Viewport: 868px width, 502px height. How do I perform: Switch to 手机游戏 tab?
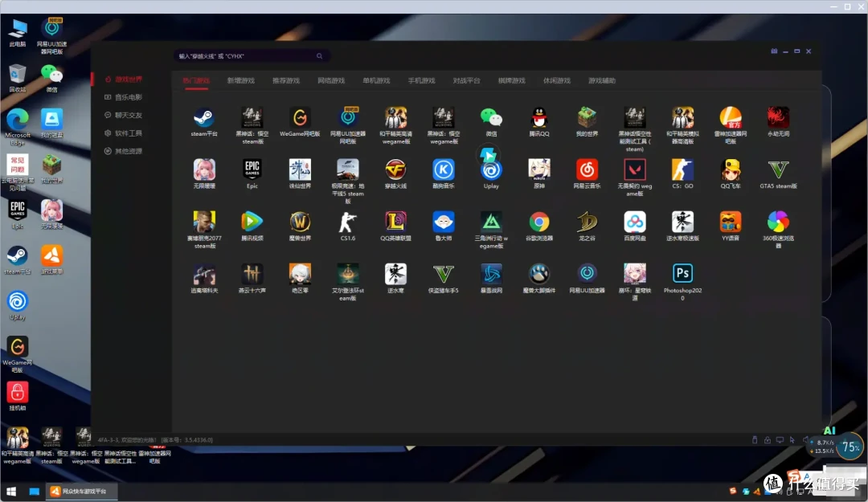(x=421, y=81)
